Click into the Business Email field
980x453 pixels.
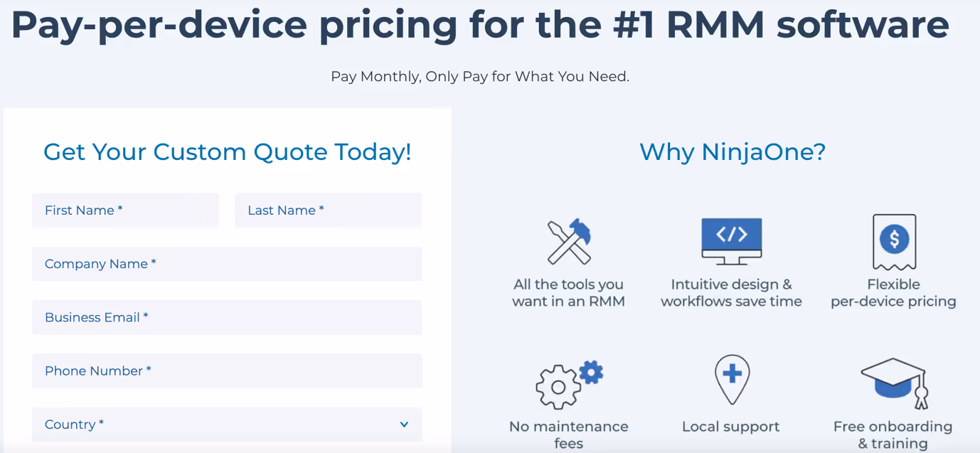(x=227, y=317)
